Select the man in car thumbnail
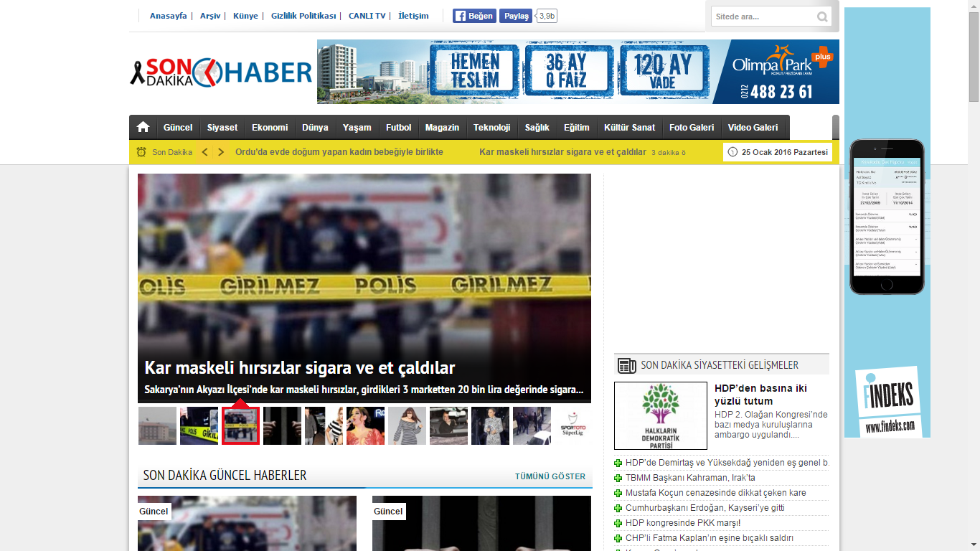 (448, 426)
